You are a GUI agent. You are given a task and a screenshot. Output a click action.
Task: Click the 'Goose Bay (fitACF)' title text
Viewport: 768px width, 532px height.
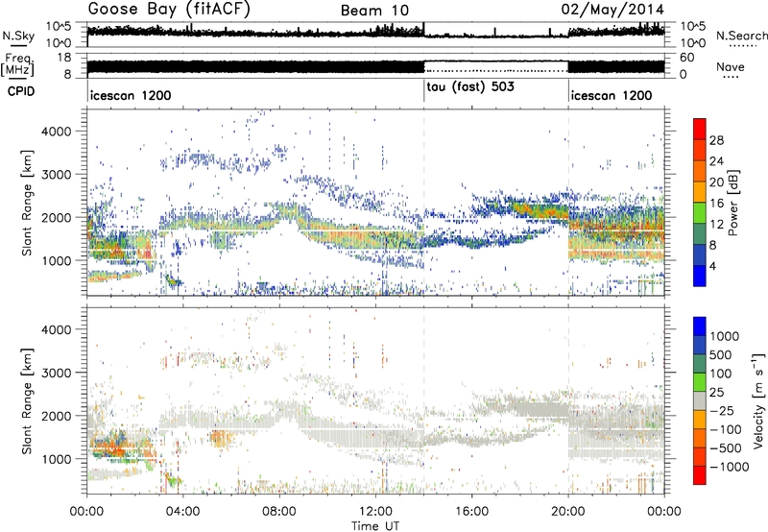pyautogui.click(x=169, y=10)
